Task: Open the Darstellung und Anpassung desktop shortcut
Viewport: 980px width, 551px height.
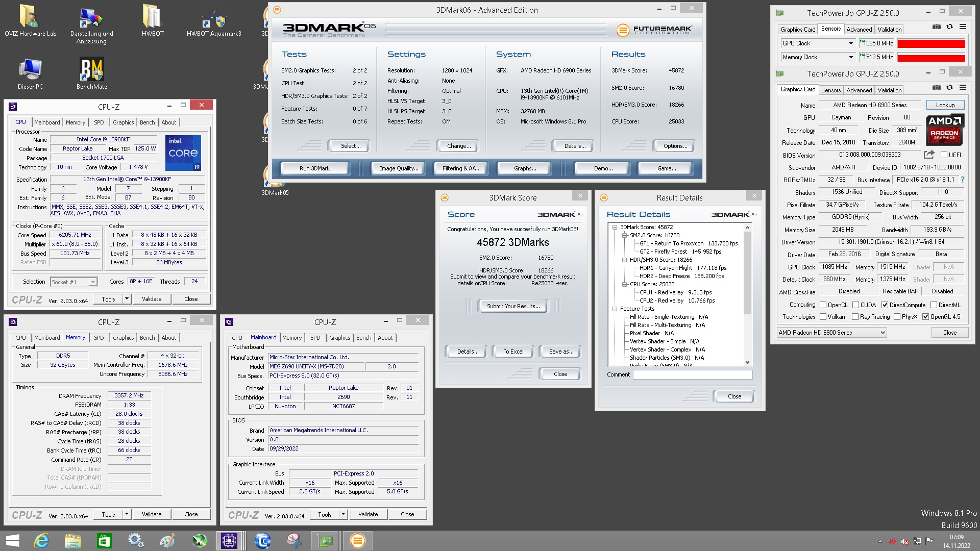Action: click(x=92, y=24)
